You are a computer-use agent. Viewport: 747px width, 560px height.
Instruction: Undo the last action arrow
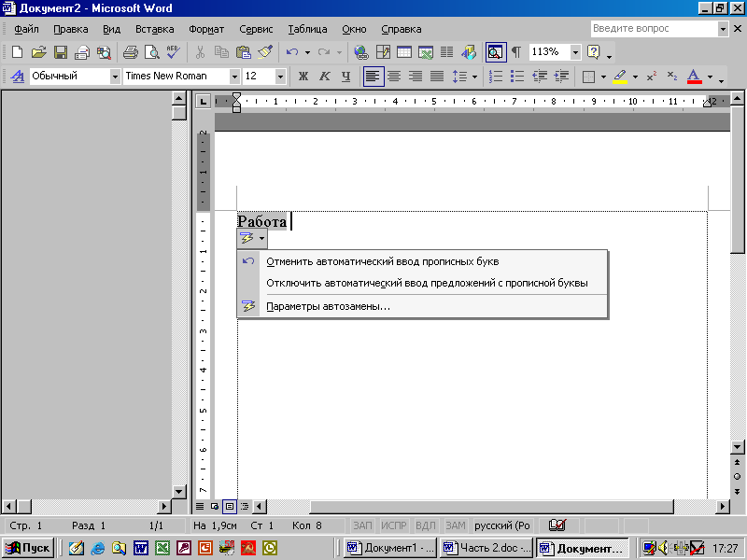(292, 52)
